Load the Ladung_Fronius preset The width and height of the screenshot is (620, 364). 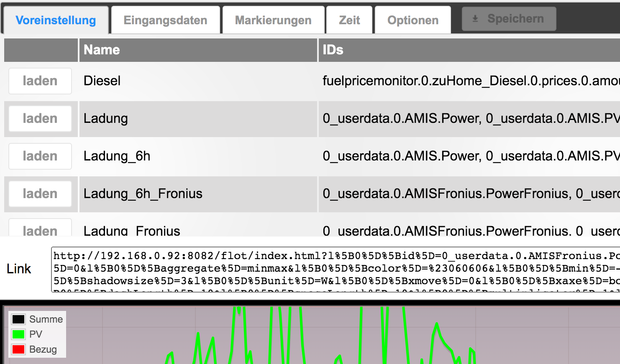pyautogui.click(x=40, y=228)
